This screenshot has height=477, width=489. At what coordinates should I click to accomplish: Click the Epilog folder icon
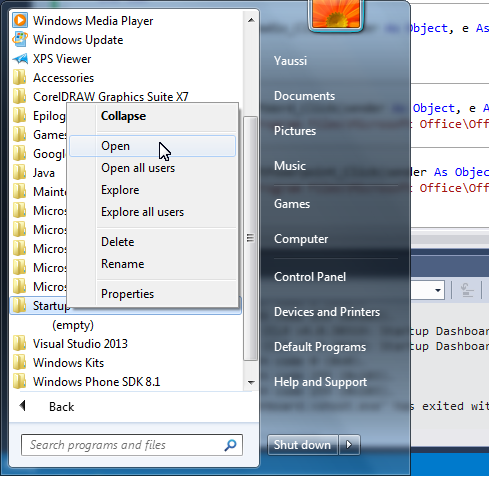19,115
